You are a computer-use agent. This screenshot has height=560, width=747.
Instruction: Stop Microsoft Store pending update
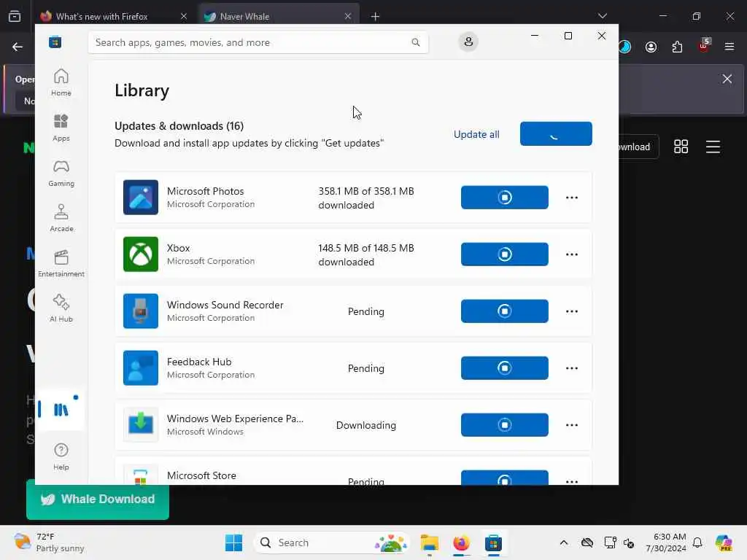point(505,478)
